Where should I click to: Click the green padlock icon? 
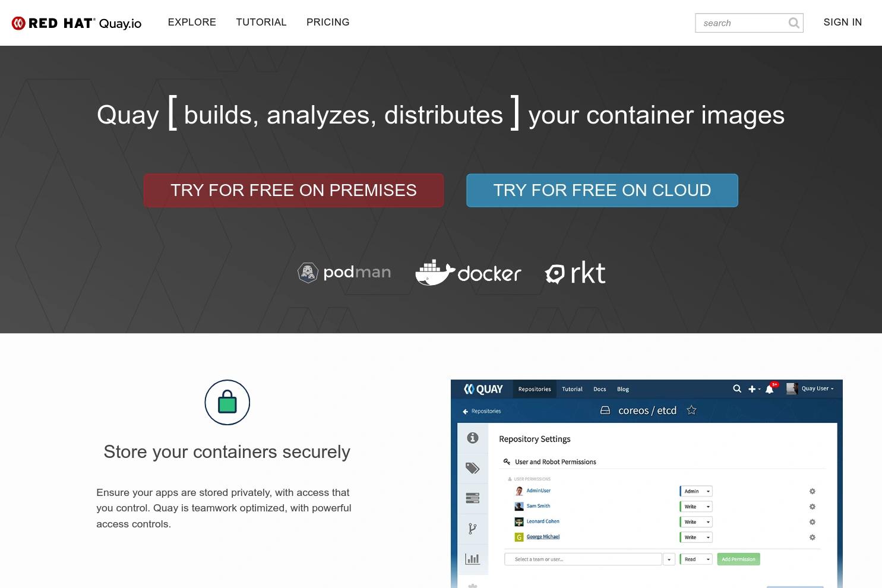pyautogui.click(x=227, y=403)
